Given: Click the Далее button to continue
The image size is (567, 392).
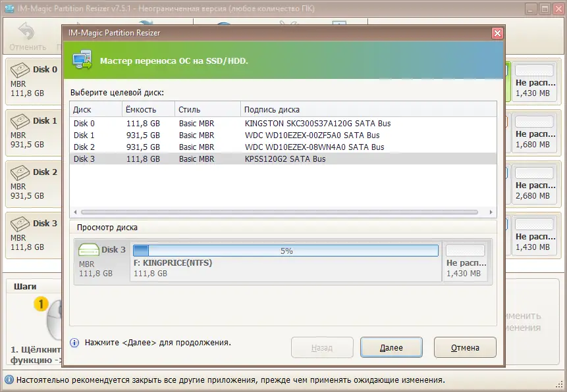Looking at the screenshot, I should (x=391, y=347).
